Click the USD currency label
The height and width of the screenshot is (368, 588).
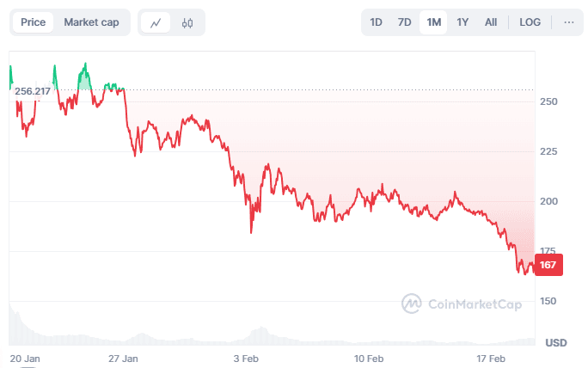click(555, 342)
